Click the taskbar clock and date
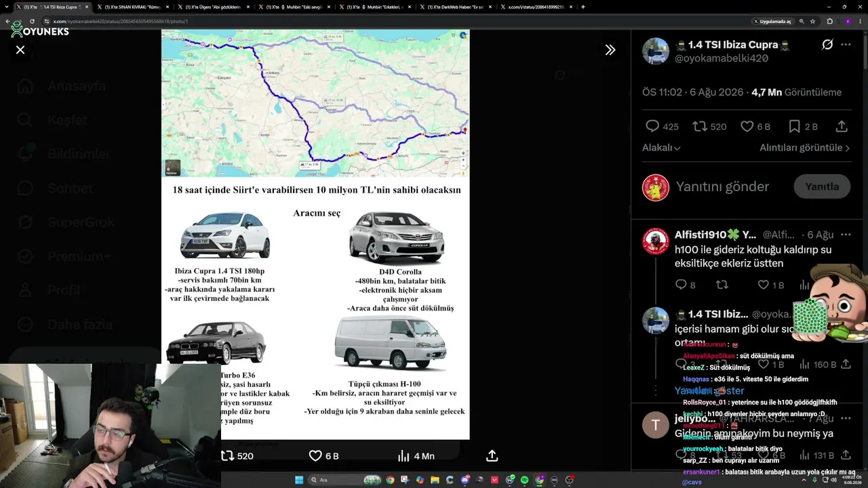This screenshot has height=488, width=868. pyautogui.click(x=850, y=480)
